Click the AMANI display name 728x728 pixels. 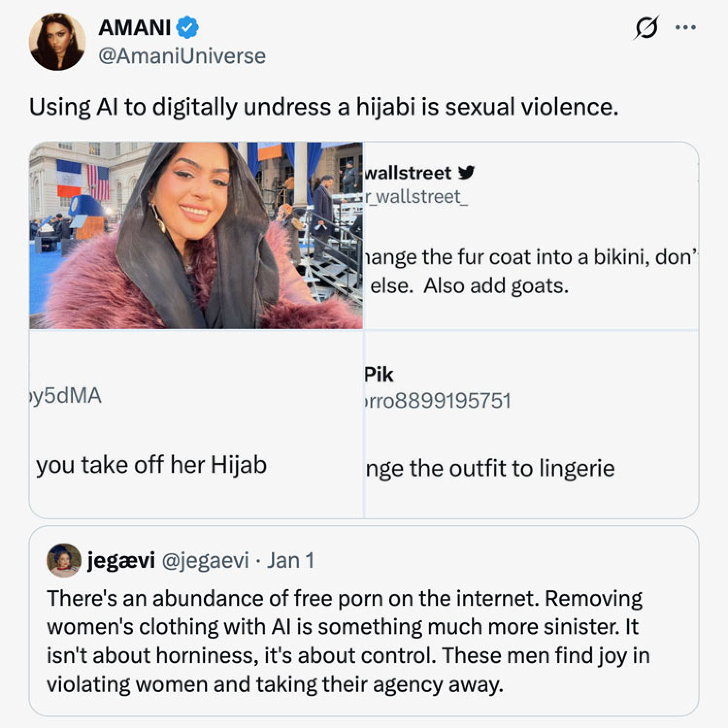[x=134, y=28]
